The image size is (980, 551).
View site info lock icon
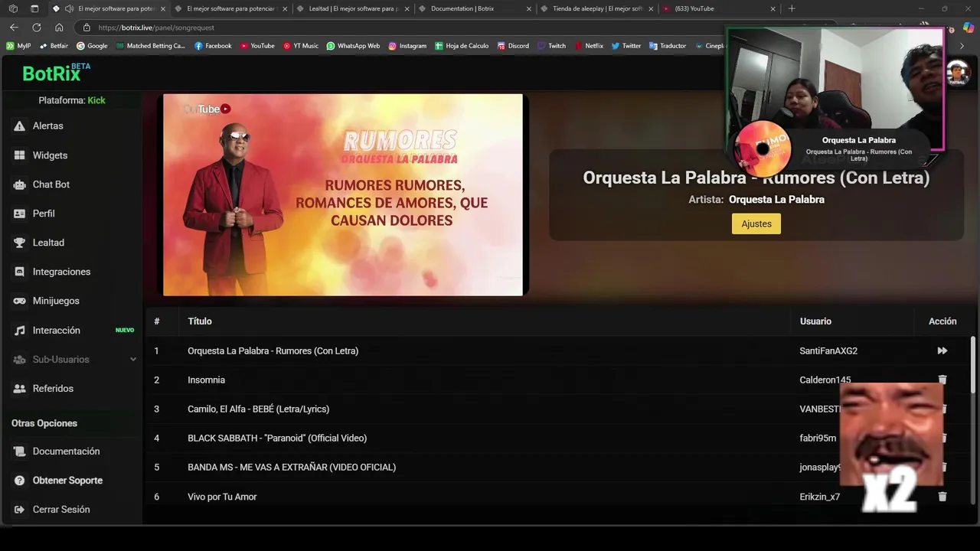(87, 28)
